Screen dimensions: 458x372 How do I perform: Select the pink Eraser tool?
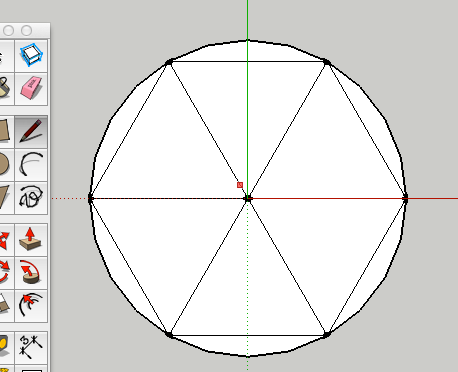pyautogui.click(x=31, y=88)
